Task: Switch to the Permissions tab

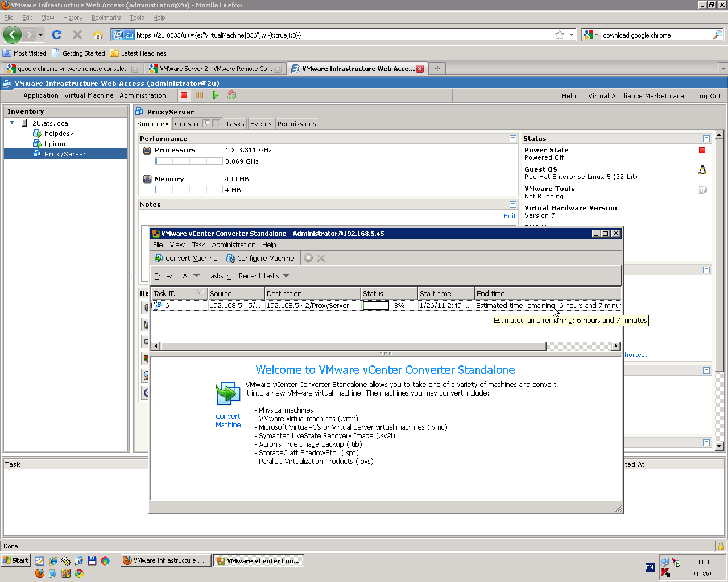Action: pos(297,124)
